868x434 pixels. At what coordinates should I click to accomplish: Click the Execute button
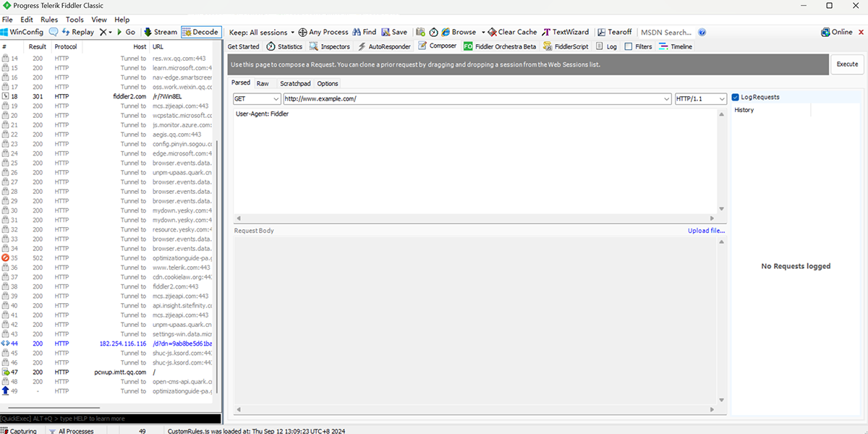[847, 64]
